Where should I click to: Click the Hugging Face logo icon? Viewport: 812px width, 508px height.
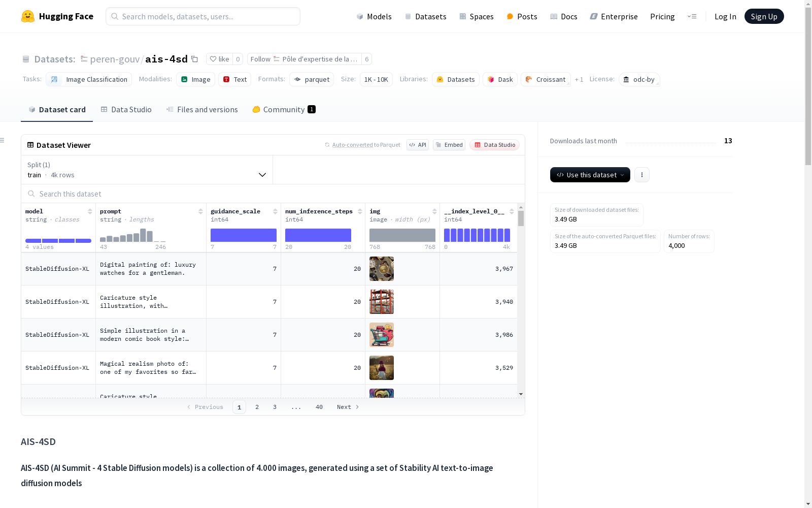(x=28, y=16)
